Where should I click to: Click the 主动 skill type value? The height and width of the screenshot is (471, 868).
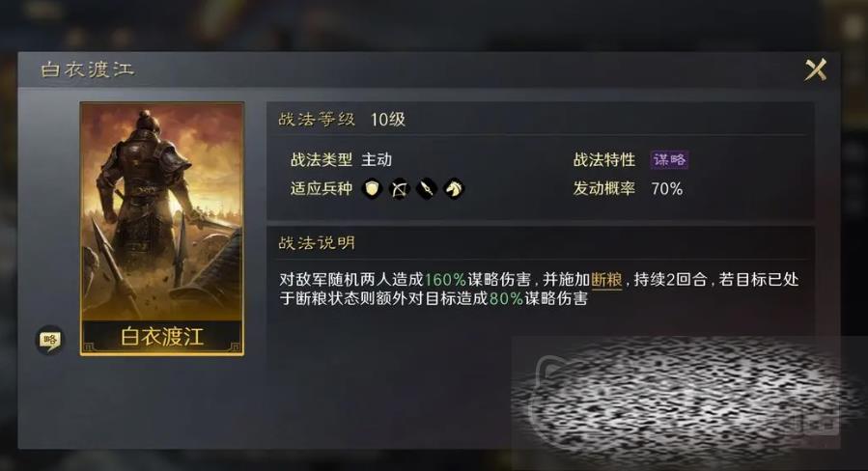tap(377, 160)
